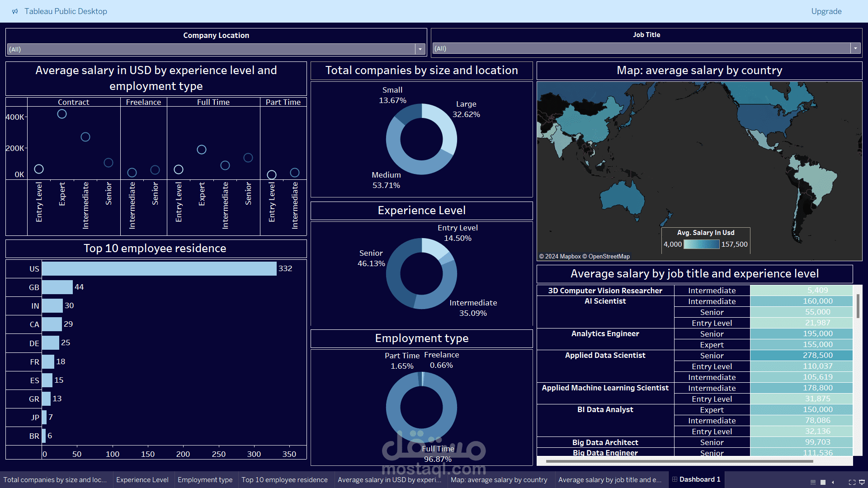
Task: Select the Dashboard 1 tab
Action: 696,479
